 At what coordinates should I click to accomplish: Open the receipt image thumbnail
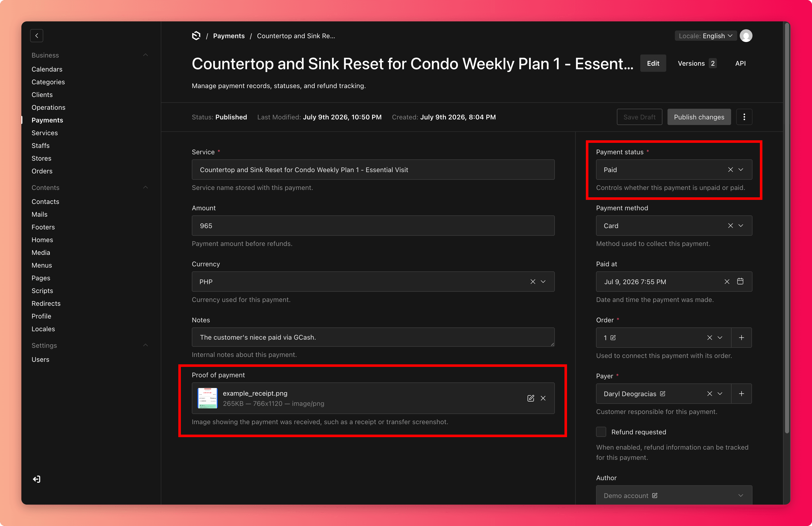coord(207,398)
